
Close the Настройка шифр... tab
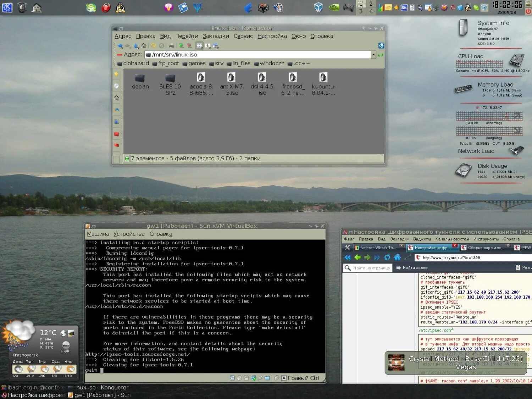pos(454,245)
